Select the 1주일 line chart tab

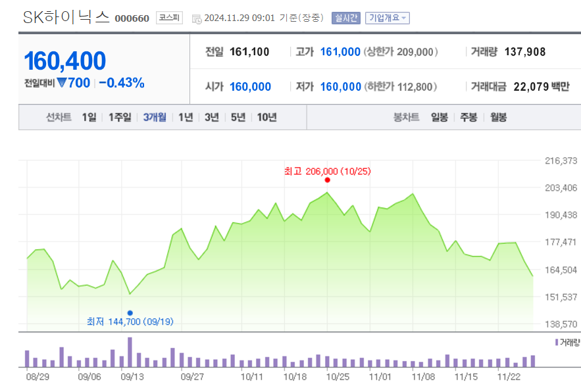[120, 118]
